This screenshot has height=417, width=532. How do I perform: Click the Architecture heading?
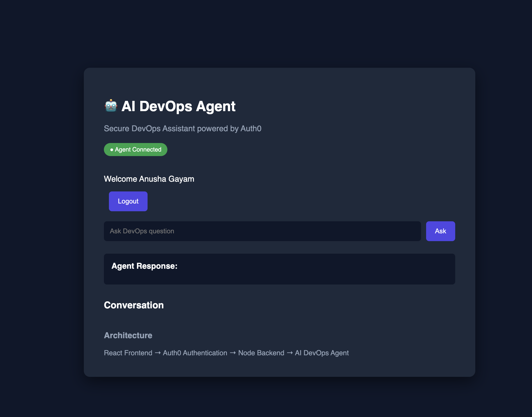click(x=128, y=335)
